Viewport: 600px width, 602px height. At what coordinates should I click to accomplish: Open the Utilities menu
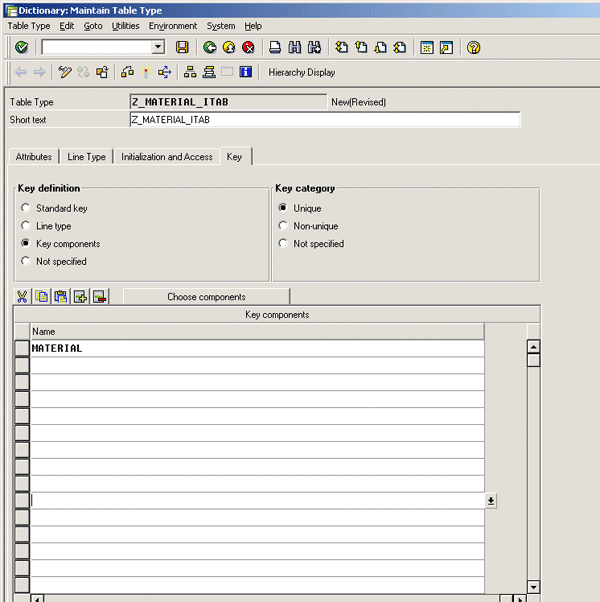[126, 25]
